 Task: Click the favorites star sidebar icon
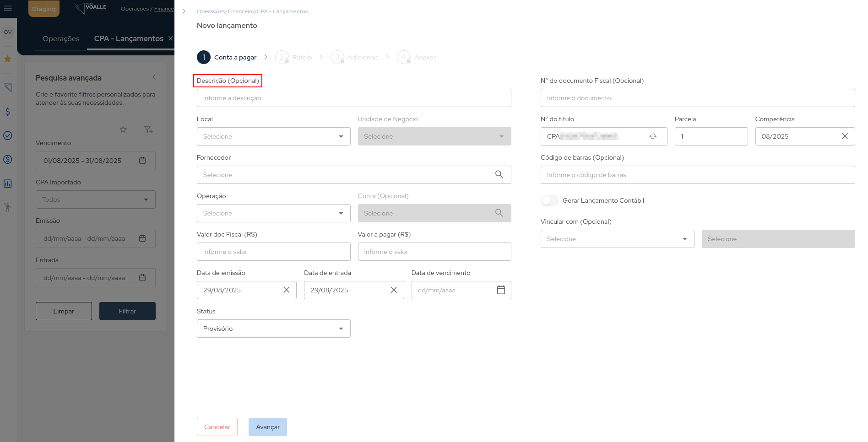(8, 59)
